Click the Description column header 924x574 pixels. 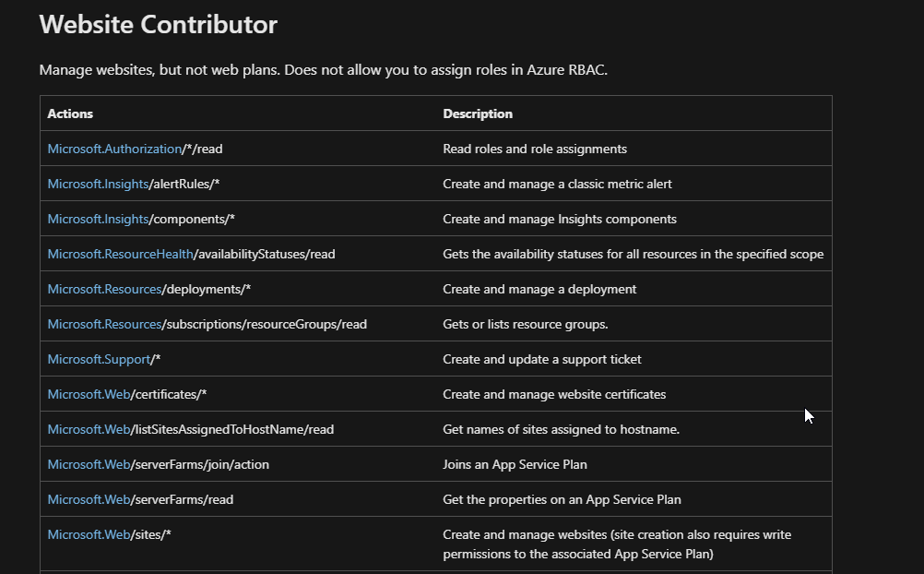[x=478, y=114]
